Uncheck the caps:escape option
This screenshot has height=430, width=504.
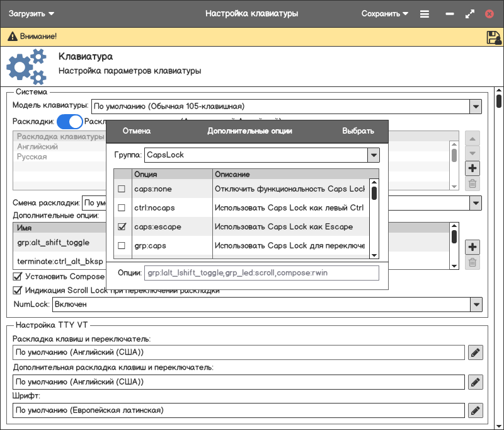[122, 226]
